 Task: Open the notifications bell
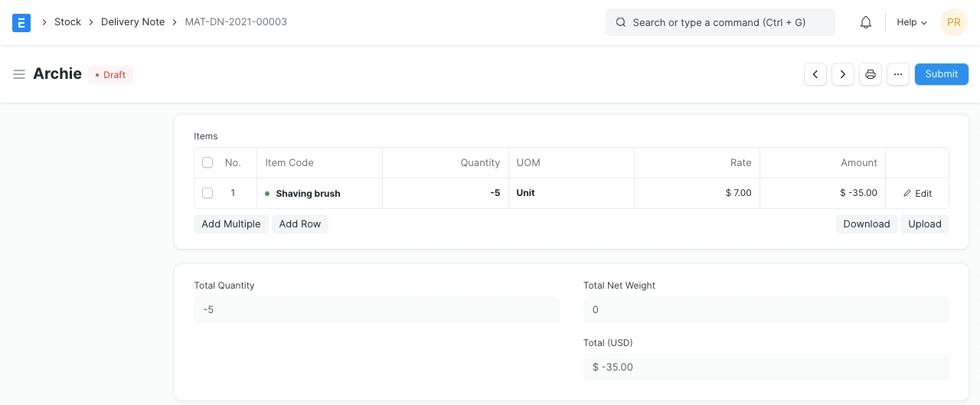pyautogui.click(x=866, y=22)
